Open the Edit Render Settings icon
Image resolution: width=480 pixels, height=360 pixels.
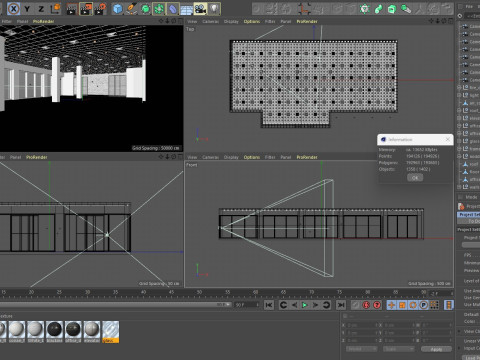click(100, 9)
